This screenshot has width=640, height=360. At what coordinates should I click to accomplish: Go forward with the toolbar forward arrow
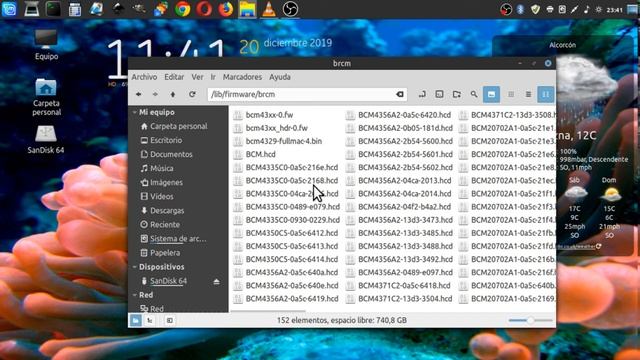click(x=155, y=94)
